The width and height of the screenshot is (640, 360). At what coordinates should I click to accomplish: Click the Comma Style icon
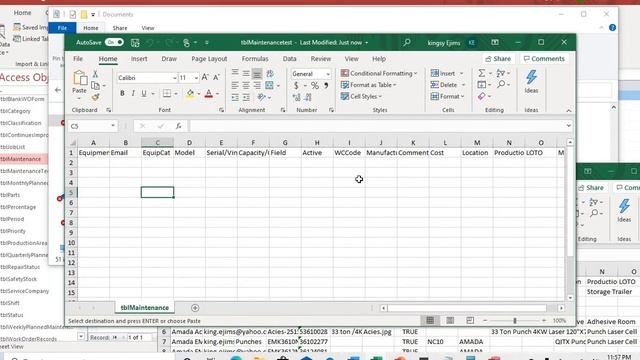[x=326, y=85]
